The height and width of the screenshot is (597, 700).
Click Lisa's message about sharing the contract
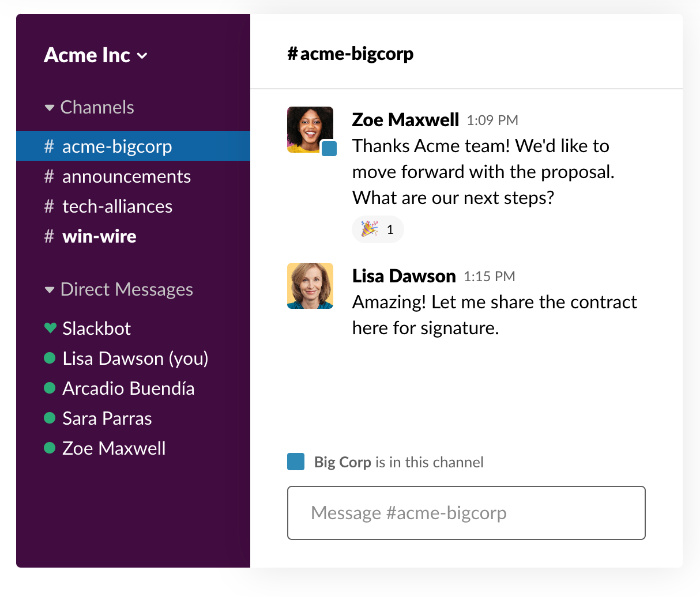coord(495,315)
